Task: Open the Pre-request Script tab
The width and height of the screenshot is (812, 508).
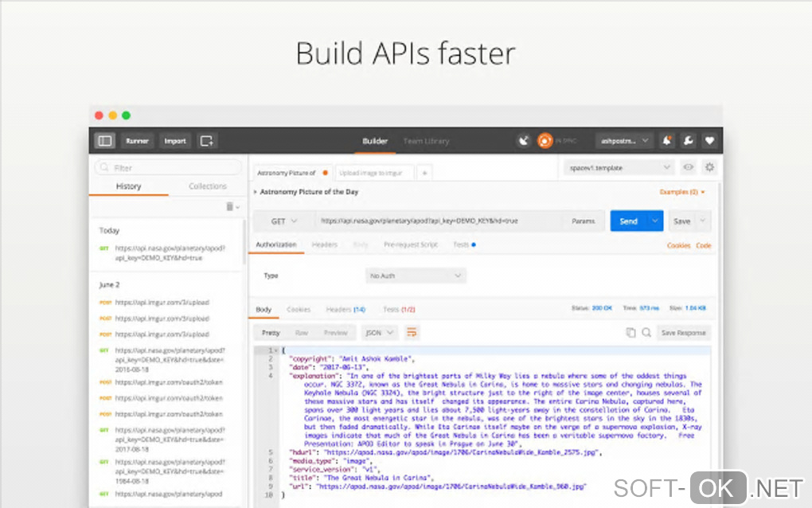Action: coord(411,244)
